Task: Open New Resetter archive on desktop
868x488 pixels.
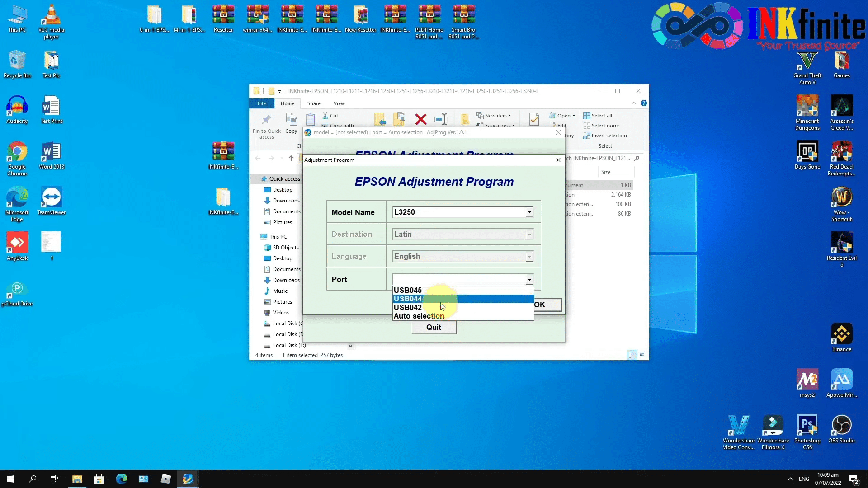Action: [x=361, y=19]
